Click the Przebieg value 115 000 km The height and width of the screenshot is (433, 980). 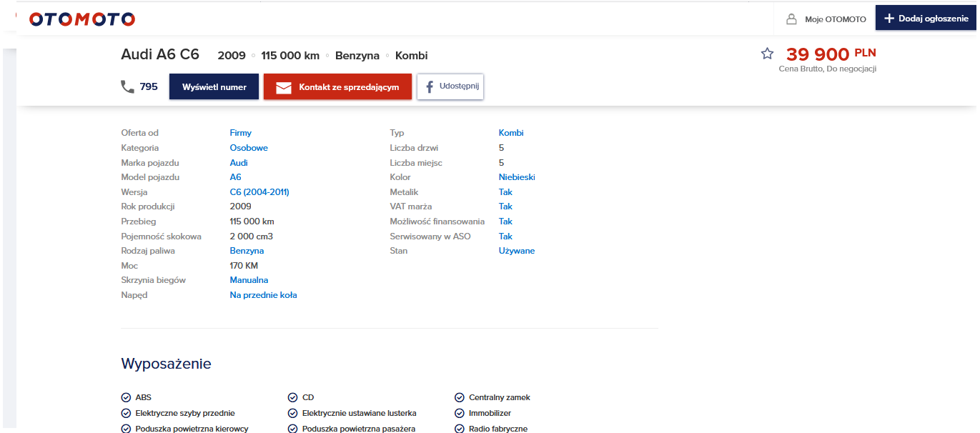pyautogui.click(x=252, y=222)
